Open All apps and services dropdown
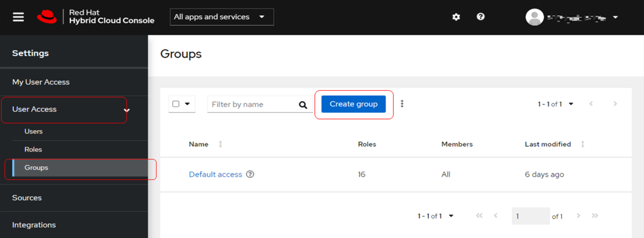 point(222,17)
